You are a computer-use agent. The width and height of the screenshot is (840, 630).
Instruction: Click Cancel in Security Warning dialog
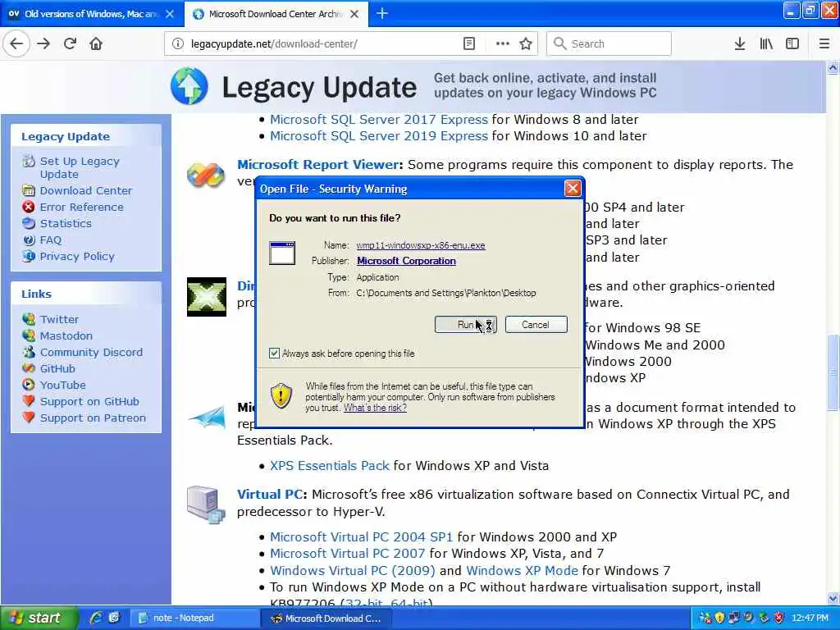536,325
